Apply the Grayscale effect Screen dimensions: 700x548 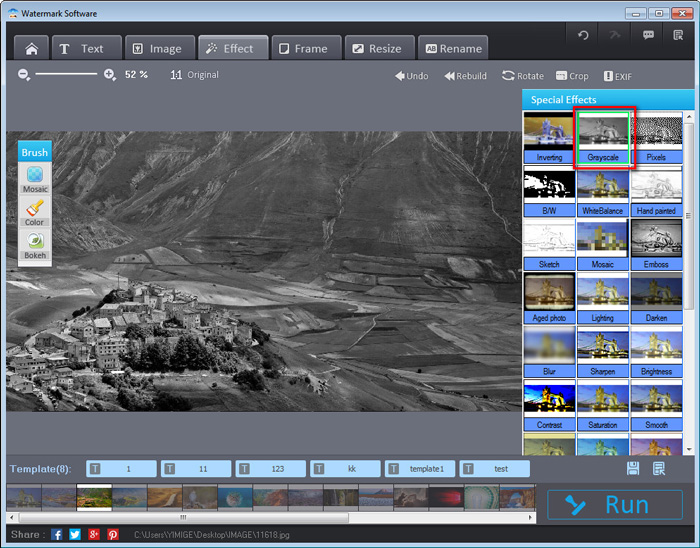[x=603, y=137]
